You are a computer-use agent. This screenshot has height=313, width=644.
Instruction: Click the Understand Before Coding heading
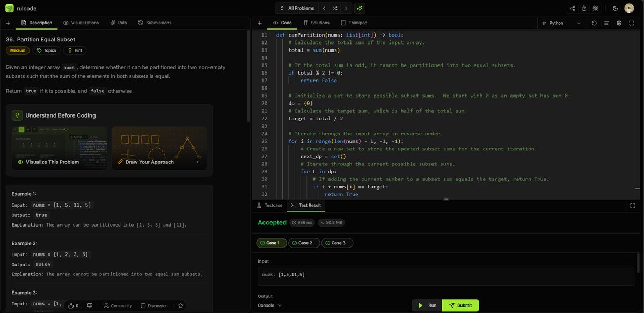(61, 115)
